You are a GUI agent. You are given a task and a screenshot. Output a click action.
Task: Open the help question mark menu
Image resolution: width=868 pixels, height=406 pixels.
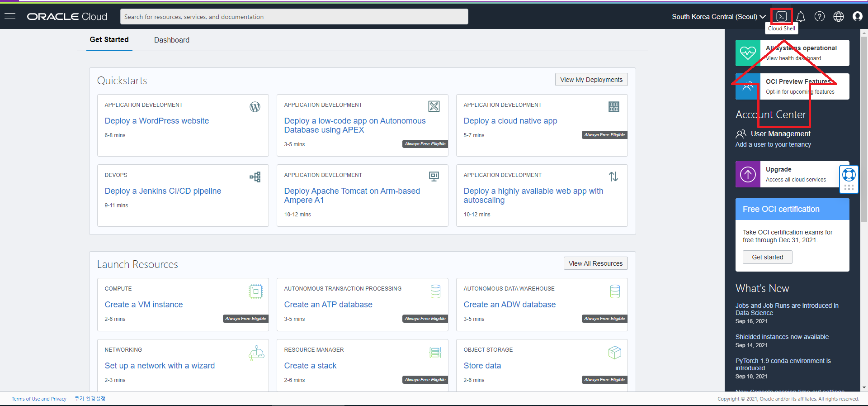pyautogui.click(x=820, y=16)
